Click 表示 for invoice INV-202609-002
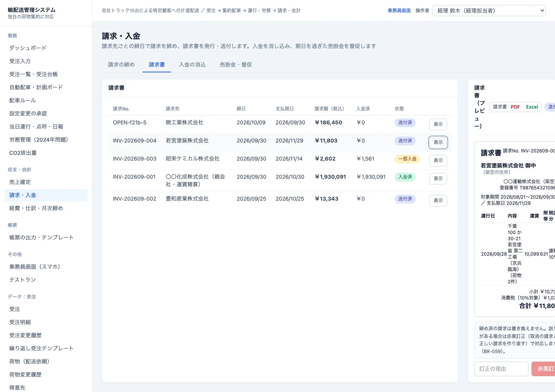 438,200
